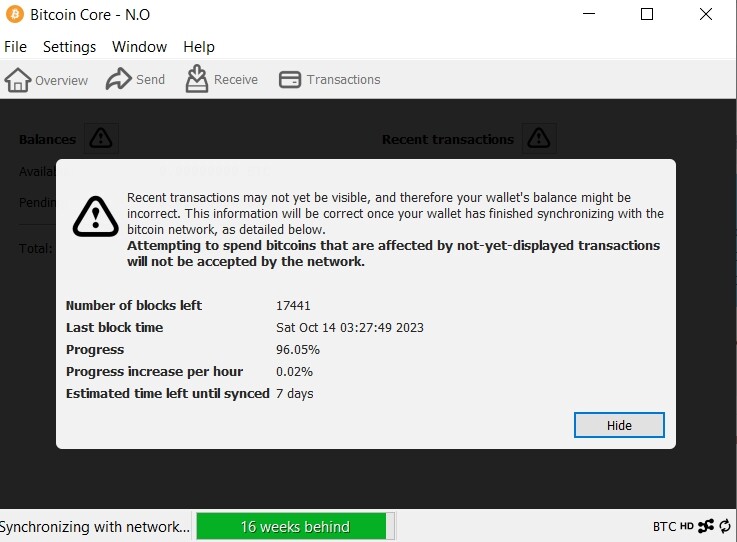Viewport: 737px width, 542px height.
Task: Open the Transactions card icon
Action: [290, 79]
